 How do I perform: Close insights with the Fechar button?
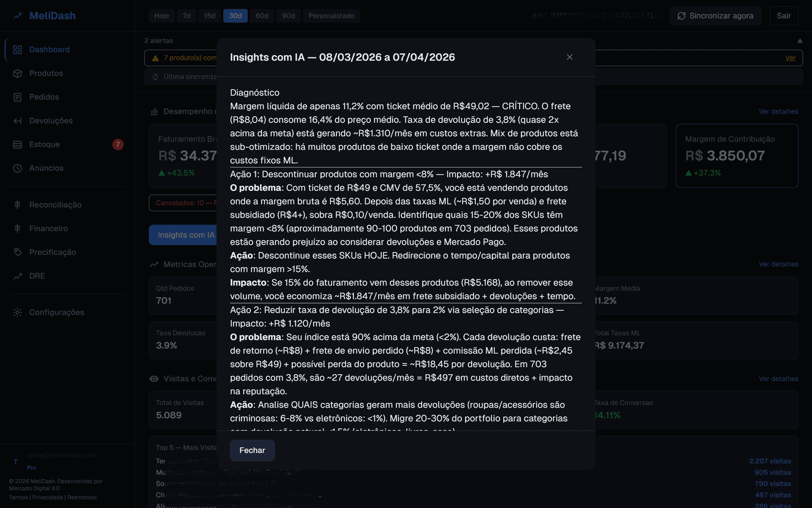(252, 450)
